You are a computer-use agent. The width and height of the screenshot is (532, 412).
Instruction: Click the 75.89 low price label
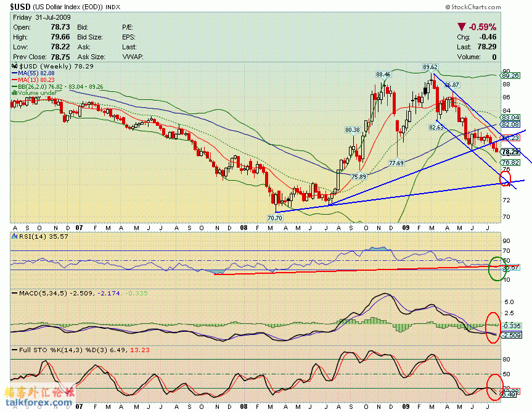point(359,177)
